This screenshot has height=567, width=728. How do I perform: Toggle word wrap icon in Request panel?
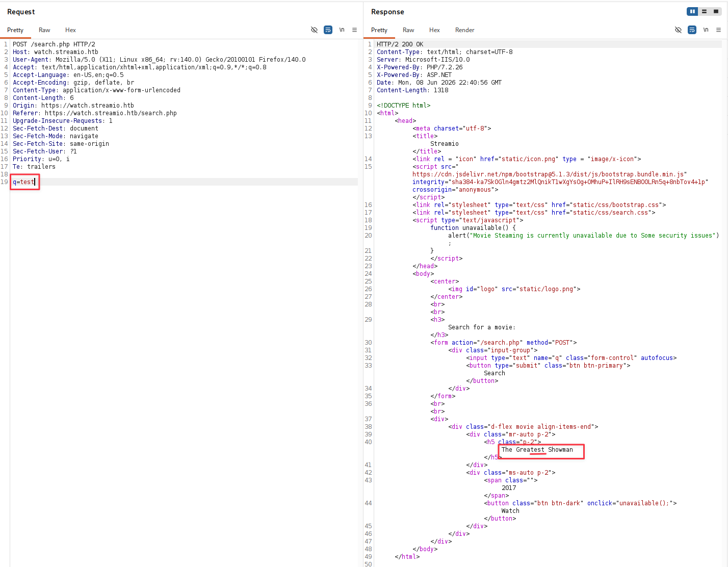click(x=328, y=30)
